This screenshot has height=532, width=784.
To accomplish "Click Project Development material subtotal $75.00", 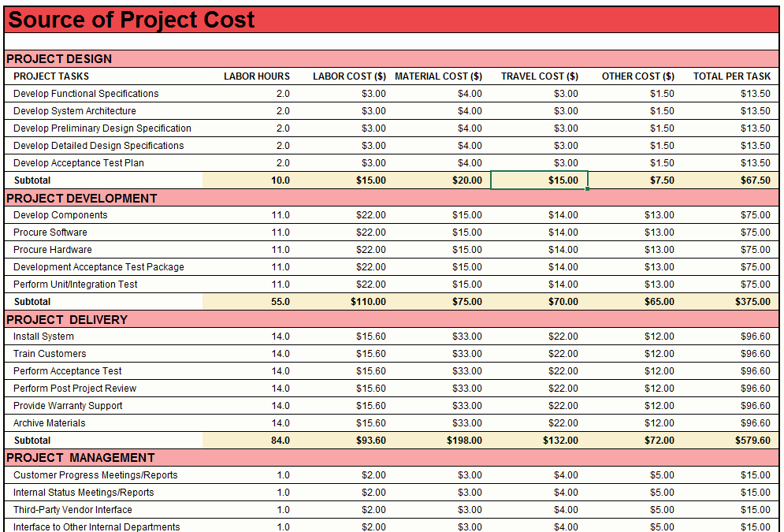I will coord(467,302).
